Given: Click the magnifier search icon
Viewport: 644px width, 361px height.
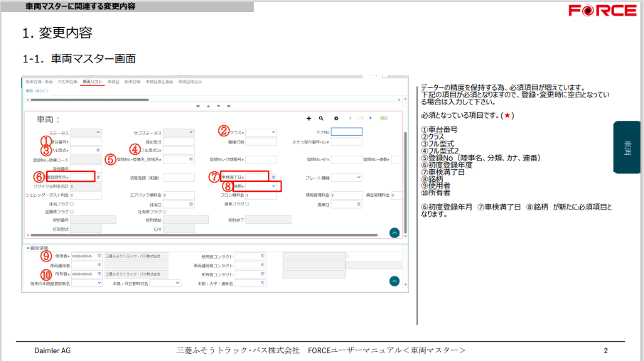Looking at the screenshot, I should point(321,118).
